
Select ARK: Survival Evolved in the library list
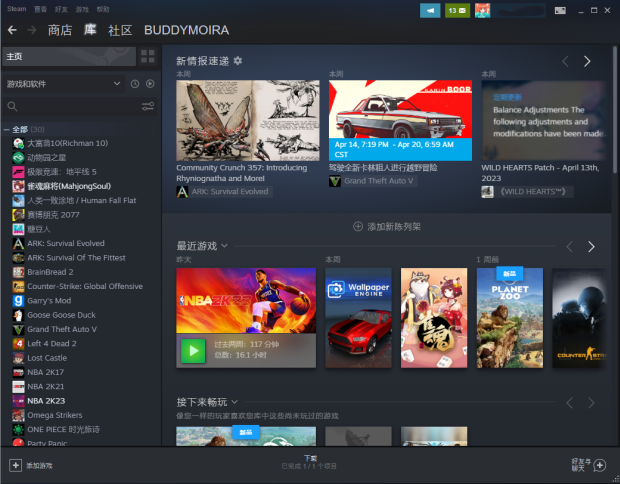click(x=66, y=244)
